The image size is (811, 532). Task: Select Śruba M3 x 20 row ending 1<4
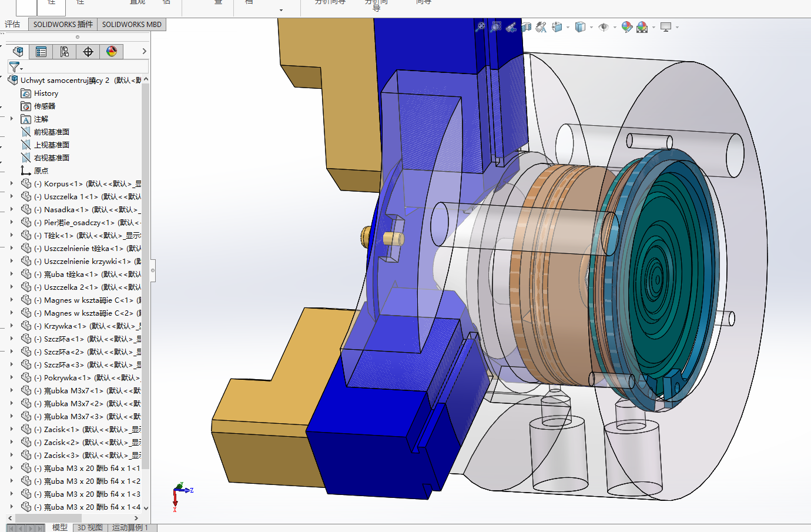[81, 507]
